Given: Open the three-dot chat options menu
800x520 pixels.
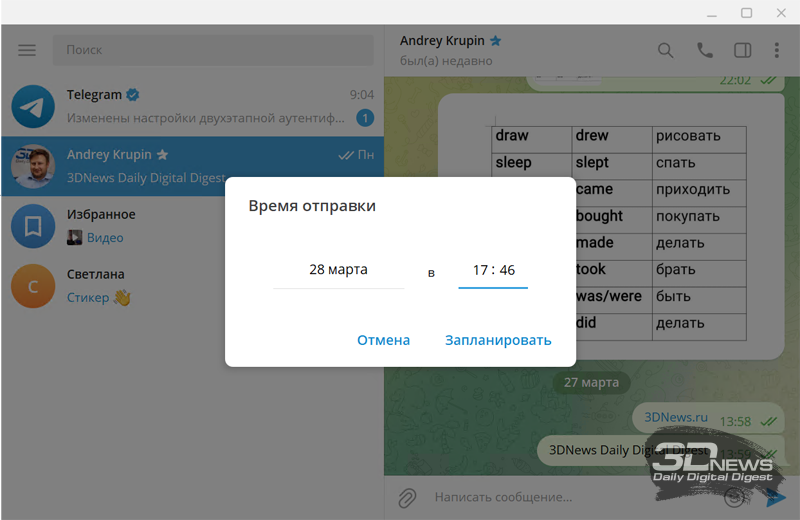Looking at the screenshot, I should (777, 50).
